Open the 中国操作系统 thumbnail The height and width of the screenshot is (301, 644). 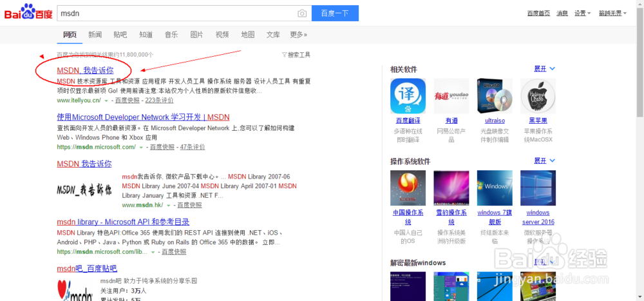[x=408, y=188]
